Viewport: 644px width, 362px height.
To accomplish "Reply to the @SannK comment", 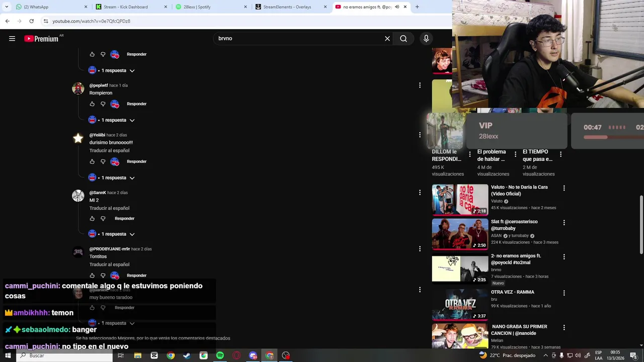I will (x=125, y=219).
